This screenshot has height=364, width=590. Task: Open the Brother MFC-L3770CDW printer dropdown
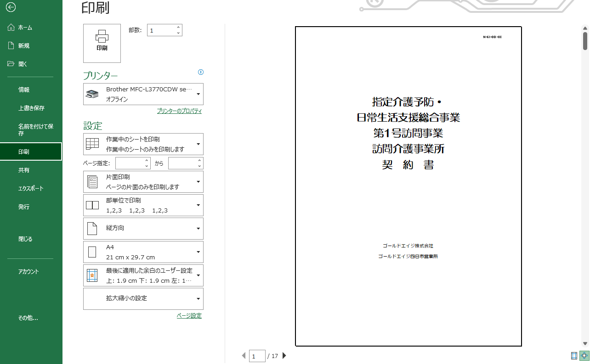point(143,94)
